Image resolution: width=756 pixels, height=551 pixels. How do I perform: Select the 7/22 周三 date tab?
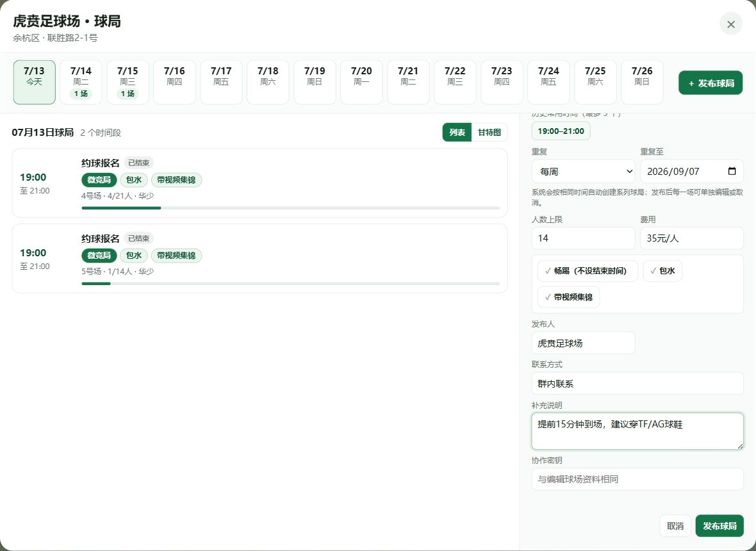coord(455,82)
